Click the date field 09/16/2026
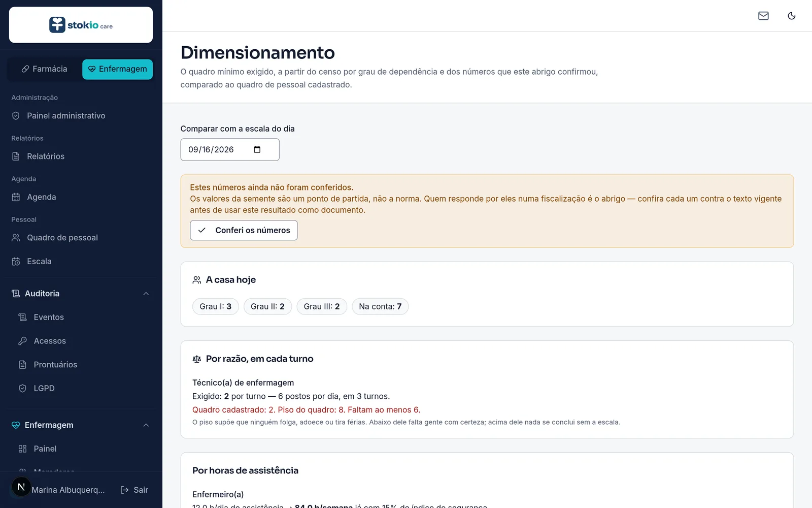This screenshot has width=812, height=508. coord(230,149)
